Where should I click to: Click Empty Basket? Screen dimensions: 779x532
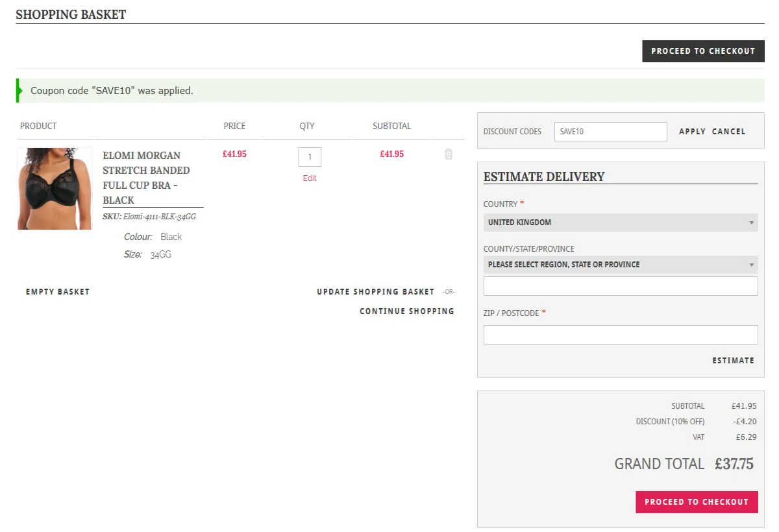tap(58, 292)
